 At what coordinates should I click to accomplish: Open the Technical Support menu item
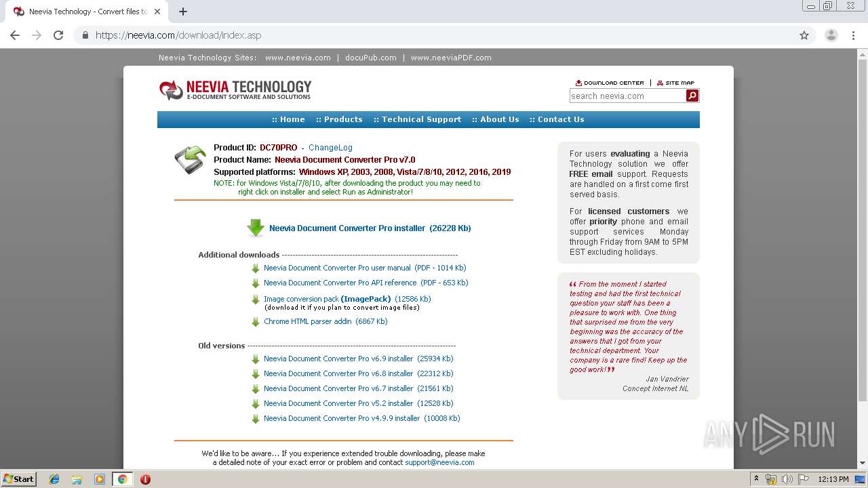tap(417, 119)
